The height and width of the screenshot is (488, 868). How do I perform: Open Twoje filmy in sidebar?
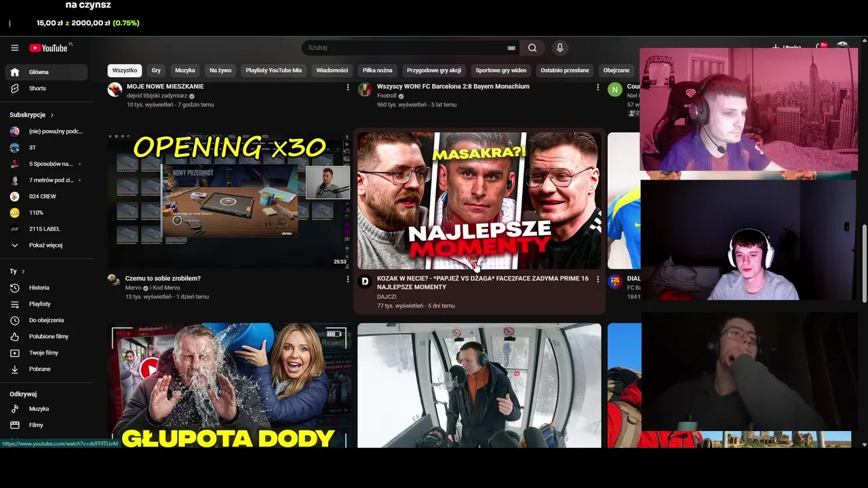click(46, 353)
